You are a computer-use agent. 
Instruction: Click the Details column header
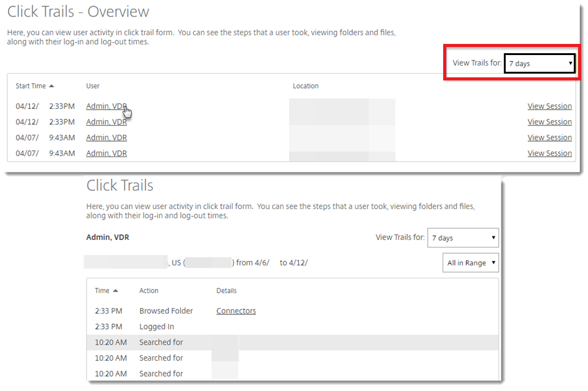(226, 291)
